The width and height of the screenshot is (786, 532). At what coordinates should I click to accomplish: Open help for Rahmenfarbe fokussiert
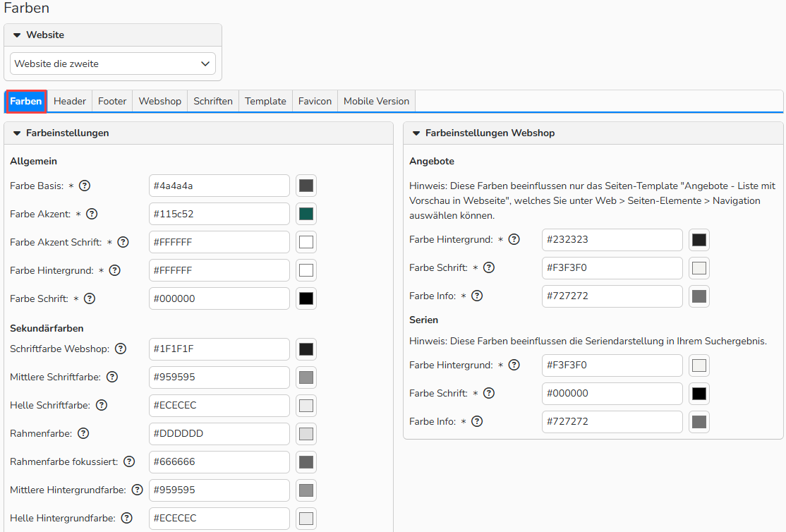point(129,462)
